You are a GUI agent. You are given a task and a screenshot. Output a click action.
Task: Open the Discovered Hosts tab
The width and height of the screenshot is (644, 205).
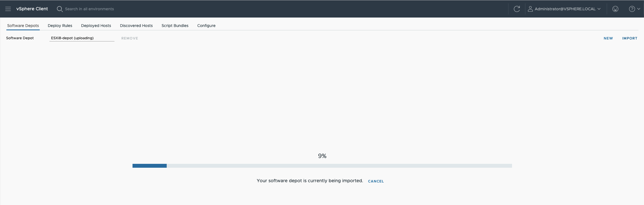pos(136,26)
